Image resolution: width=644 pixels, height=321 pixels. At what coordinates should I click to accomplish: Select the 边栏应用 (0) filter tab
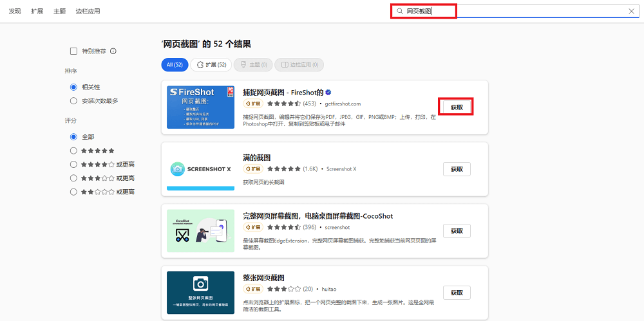click(x=299, y=65)
